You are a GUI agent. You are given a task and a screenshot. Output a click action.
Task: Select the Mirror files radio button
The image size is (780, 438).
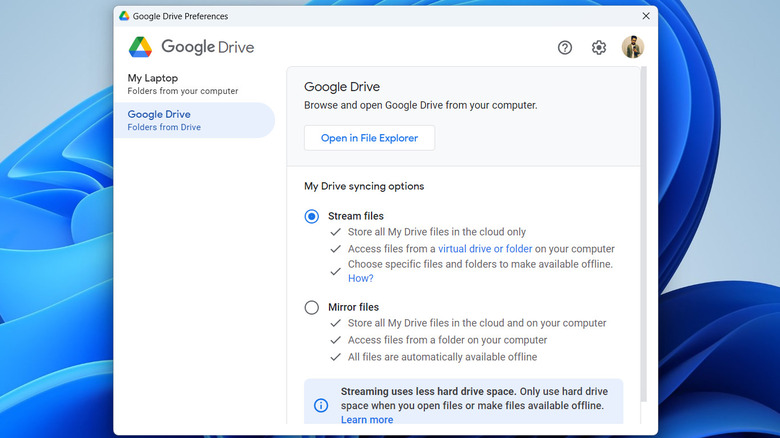click(x=312, y=308)
